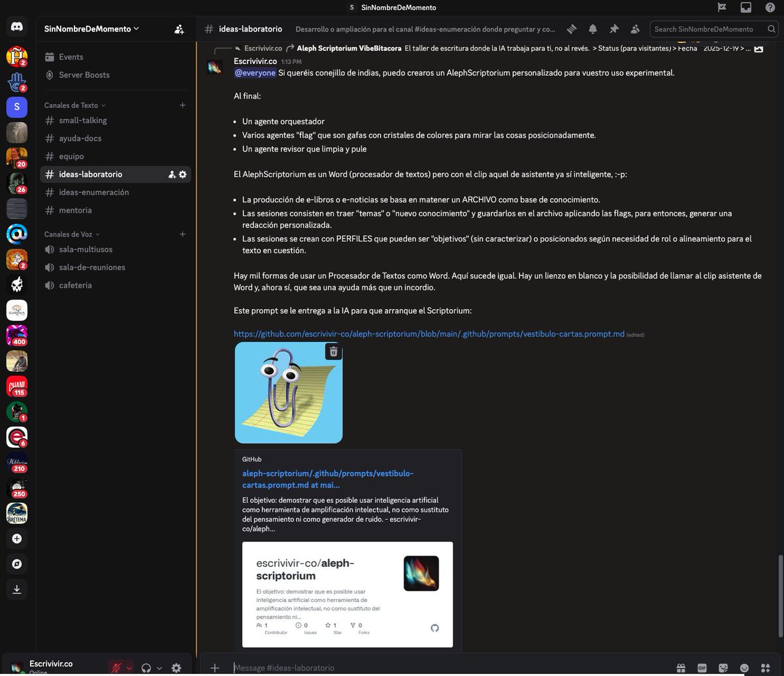Viewport: 784px width, 676px height.
Task: Open Server Boosts in sidebar
Action: coord(116,75)
